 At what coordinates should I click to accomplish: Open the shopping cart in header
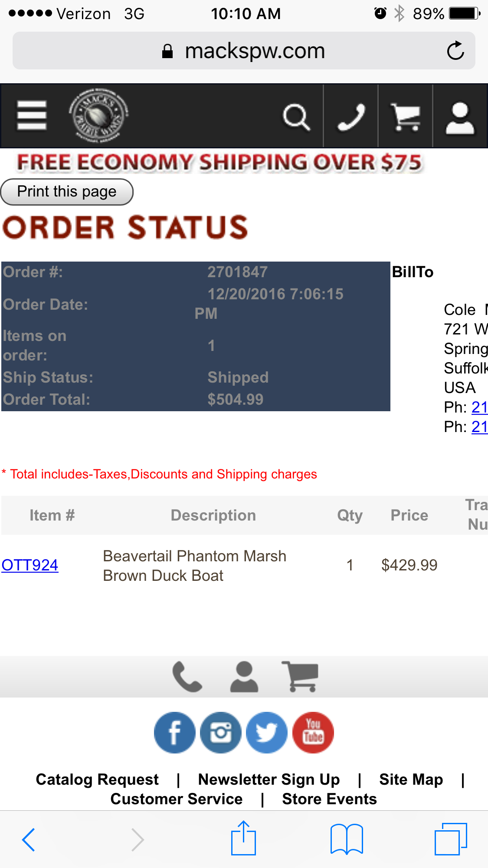(x=406, y=117)
